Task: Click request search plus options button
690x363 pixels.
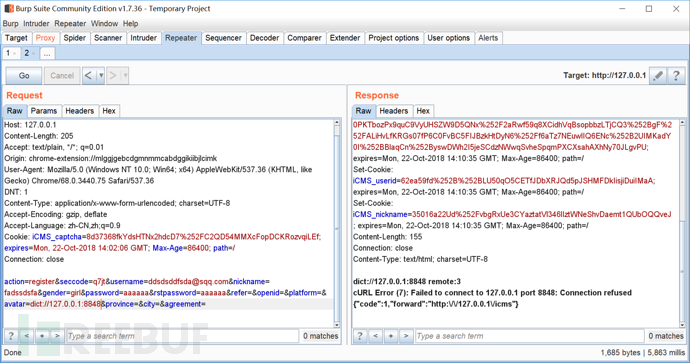Action: coord(42,336)
